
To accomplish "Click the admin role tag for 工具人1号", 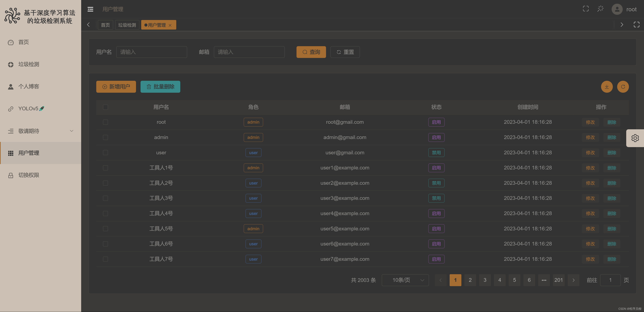I will click(x=253, y=168).
